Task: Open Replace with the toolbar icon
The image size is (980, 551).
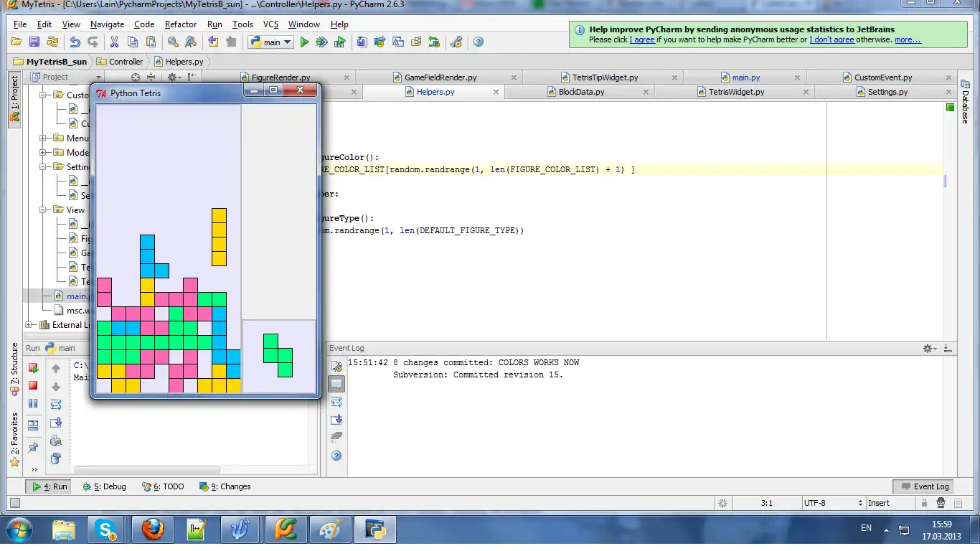Action: [191, 42]
